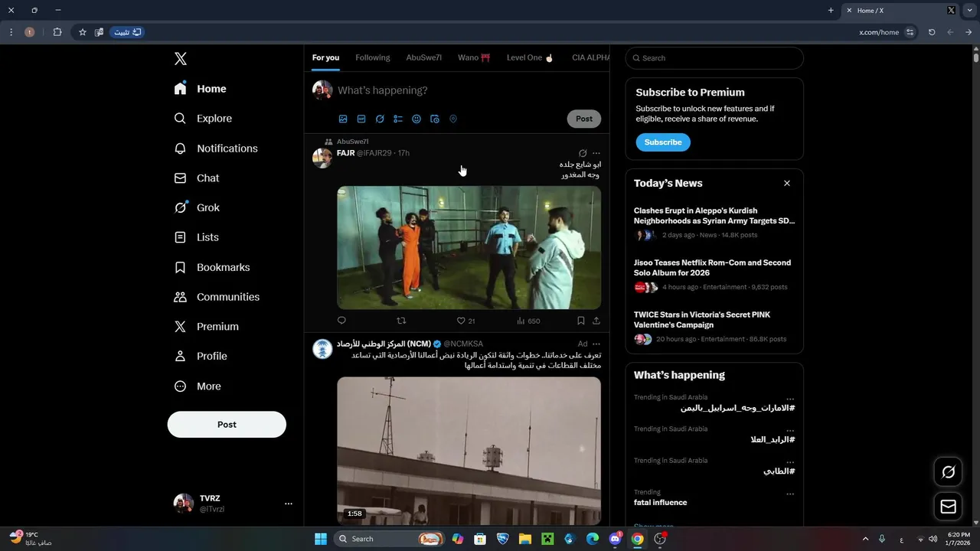The width and height of the screenshot is (980, 551).
Task: Open Chat in the sidebar
Action: [x=197, y=178]
